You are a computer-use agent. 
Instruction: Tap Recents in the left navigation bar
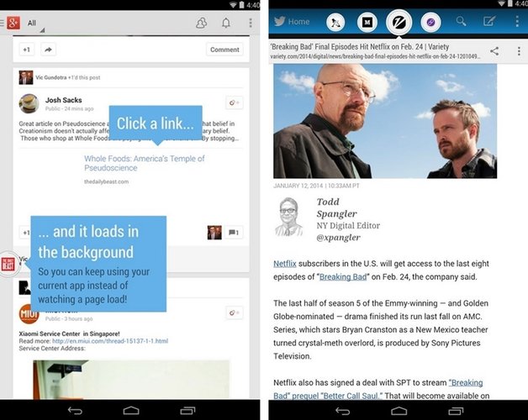coord(187,410)
